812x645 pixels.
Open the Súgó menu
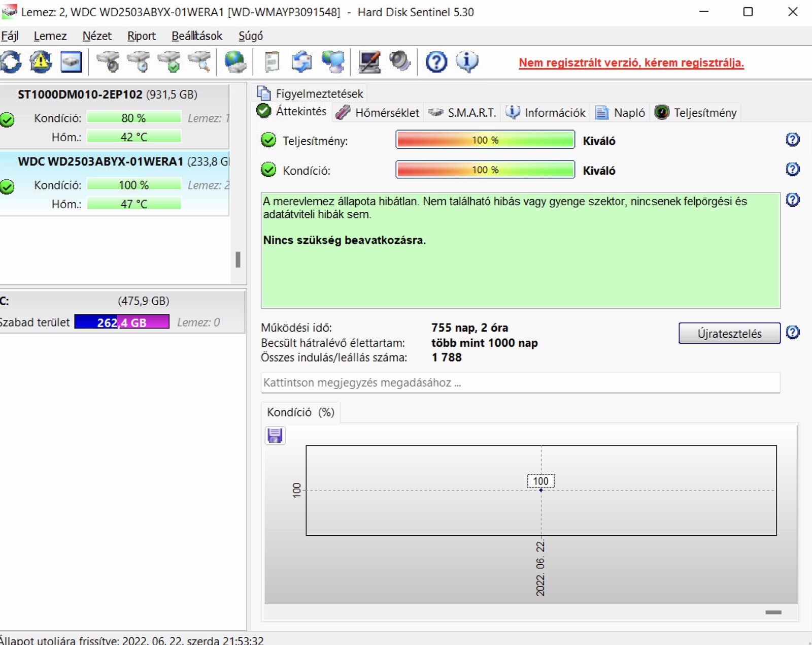click(x=251, y=36)
